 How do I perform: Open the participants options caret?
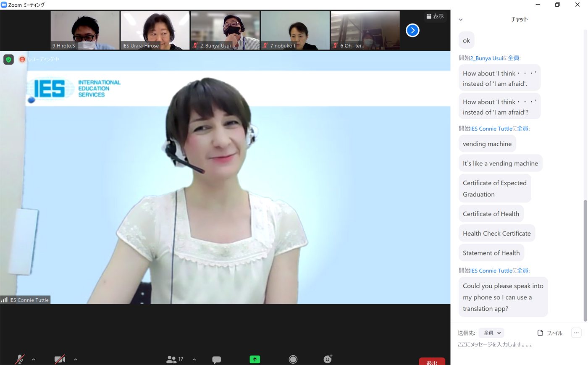point(194,360)
